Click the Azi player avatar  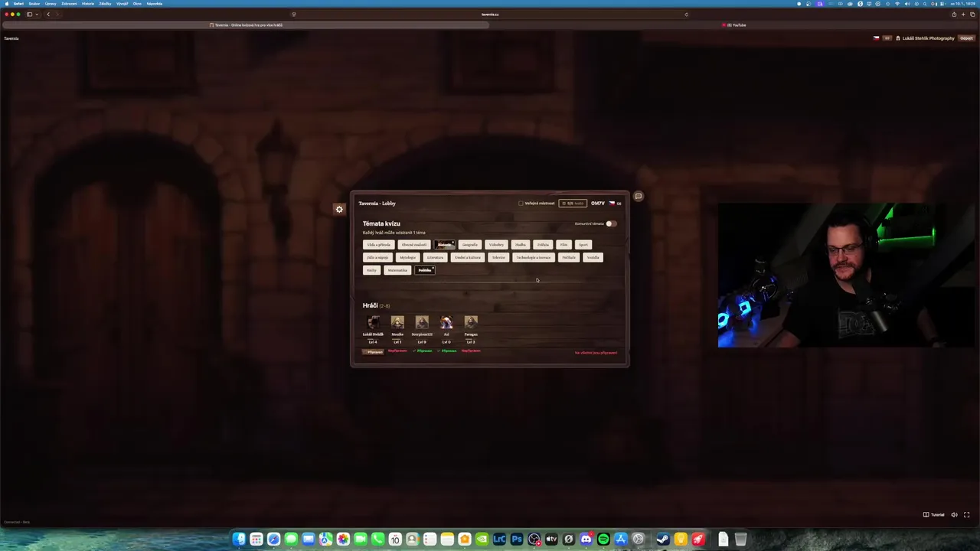[x=446, y=322]
